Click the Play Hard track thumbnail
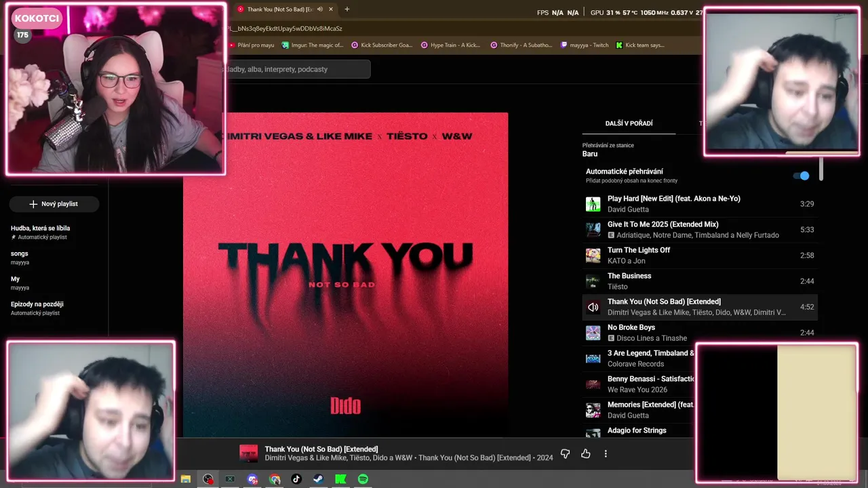This screenshot has height=488, width=868. pos(593,204)
